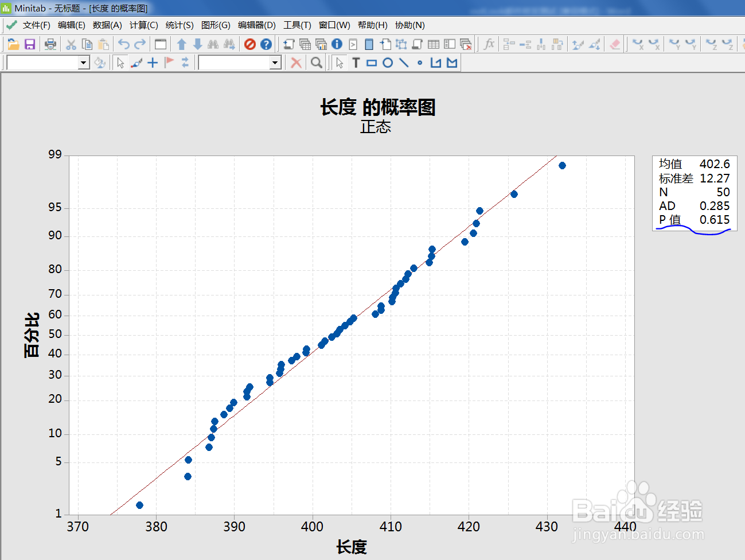The image size is (745, 560).
Task: Select the Line drawing tool
Action: pyautogui.click(x=404, y=63)
